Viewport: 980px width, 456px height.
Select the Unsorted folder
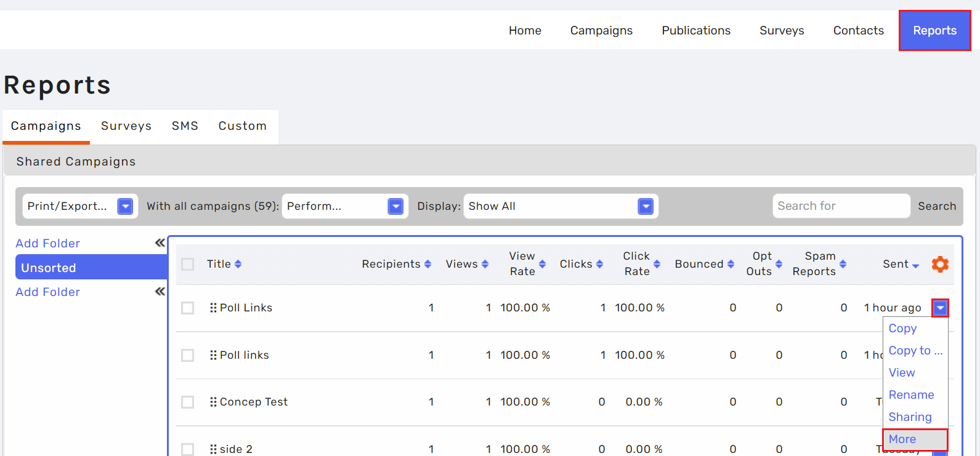click(x=91, y=268)
